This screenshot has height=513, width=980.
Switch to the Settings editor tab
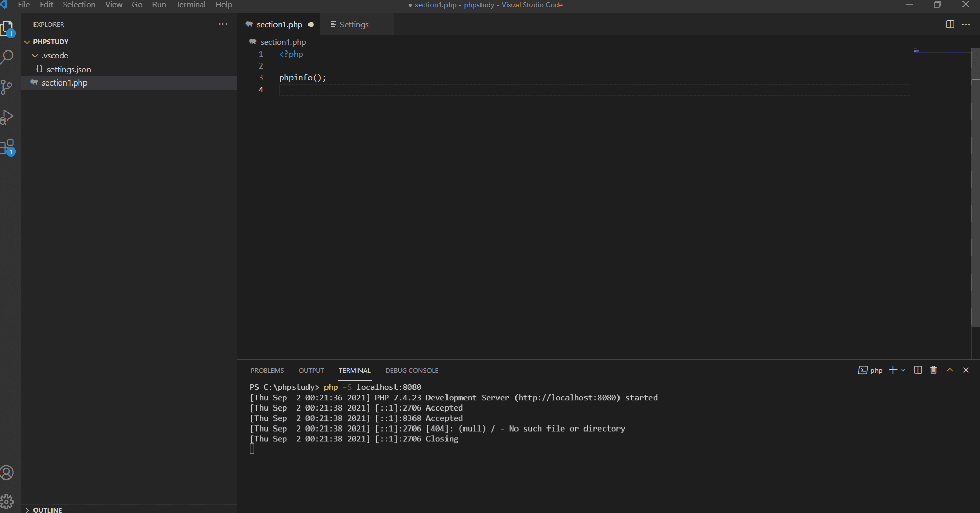click(354, 25)
